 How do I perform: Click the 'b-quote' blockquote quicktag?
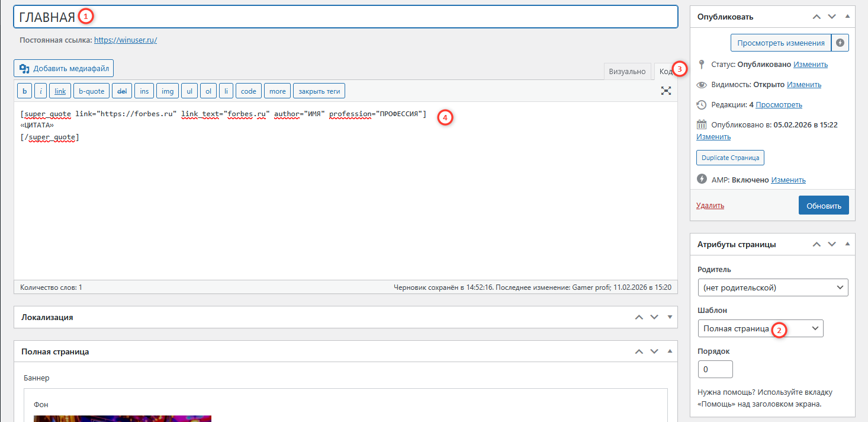[91, 91]
